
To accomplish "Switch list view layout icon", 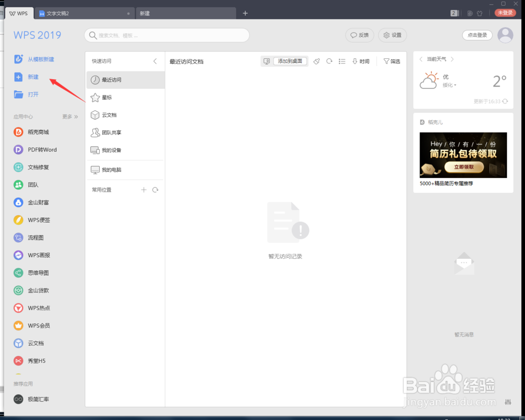I will point(342,61).
